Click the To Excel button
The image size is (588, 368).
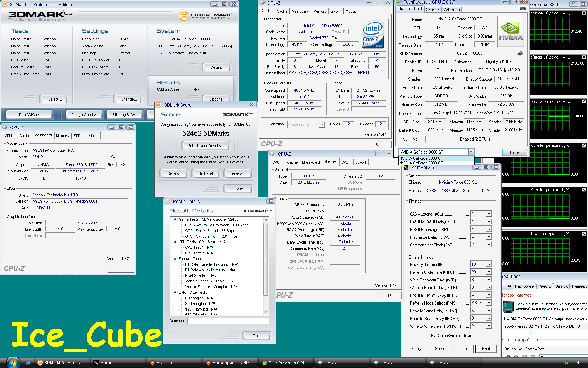pos(206,173)
